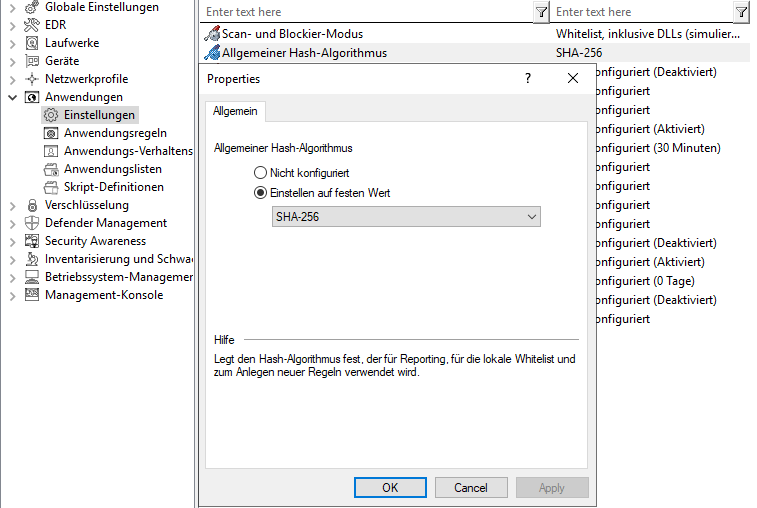Click the filter funnel icon in first column
Image resolution: width=757 pixels, height=508 pixels.
[x=541, y=12]
